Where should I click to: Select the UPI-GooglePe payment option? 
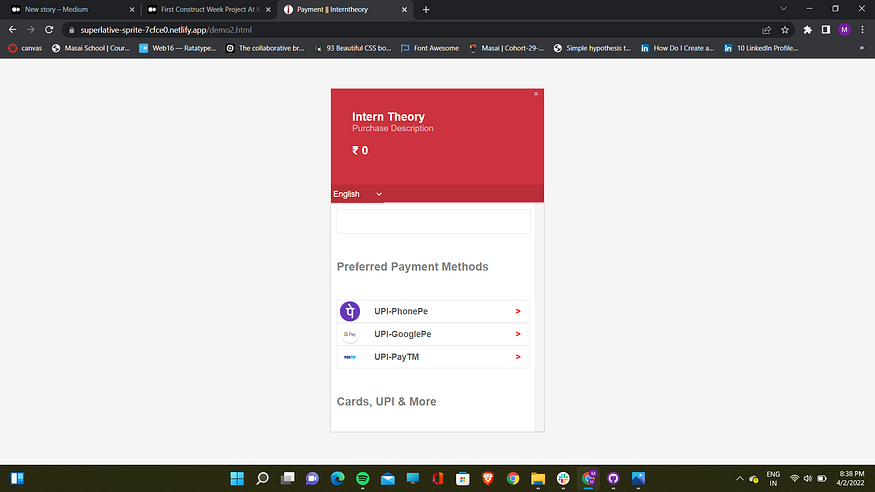[433, 334]
